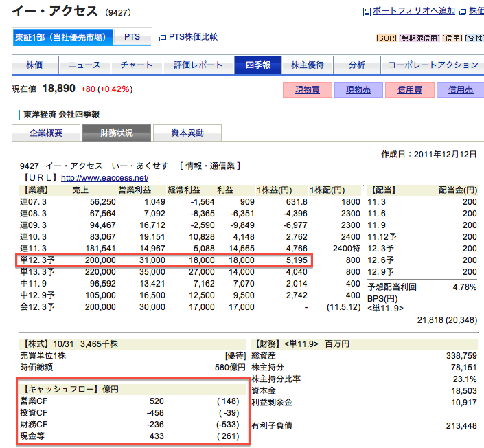Select 財務状況 sub-tab
The width and height of the screenshot is (484, 448).
(x=117, y=133)
